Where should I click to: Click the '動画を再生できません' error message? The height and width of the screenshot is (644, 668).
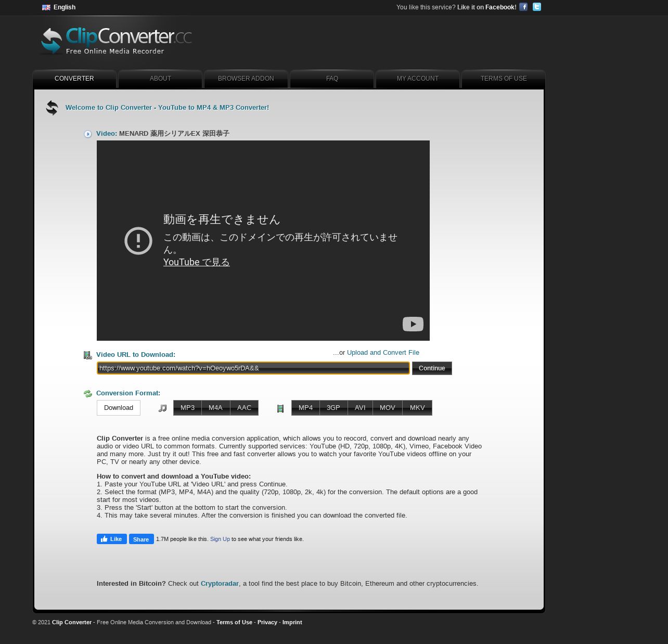pos(222,220)
